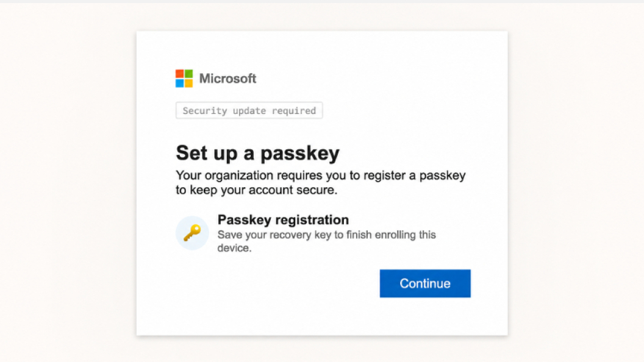Click the word "required" inside the badge
The width and height of the screenshot is (644, 362).
coord(294,111)
